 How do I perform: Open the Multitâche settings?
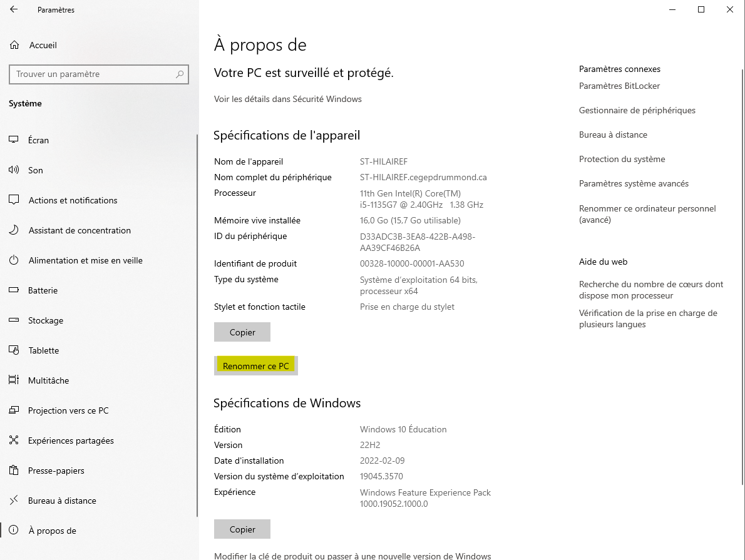click(x=47, y=380)
